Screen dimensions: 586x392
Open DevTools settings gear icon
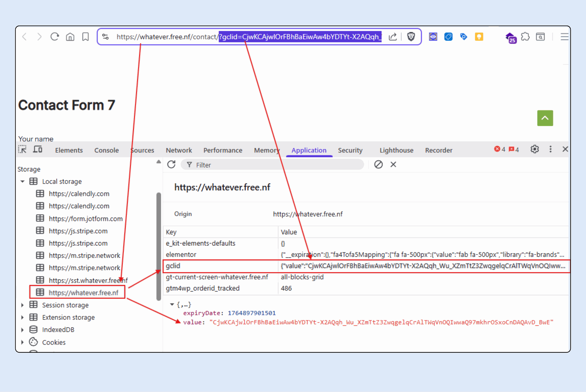[534, 149]
